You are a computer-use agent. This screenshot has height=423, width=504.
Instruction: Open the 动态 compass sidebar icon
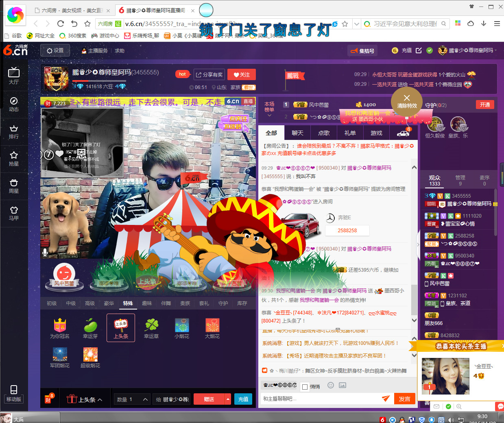14,104
